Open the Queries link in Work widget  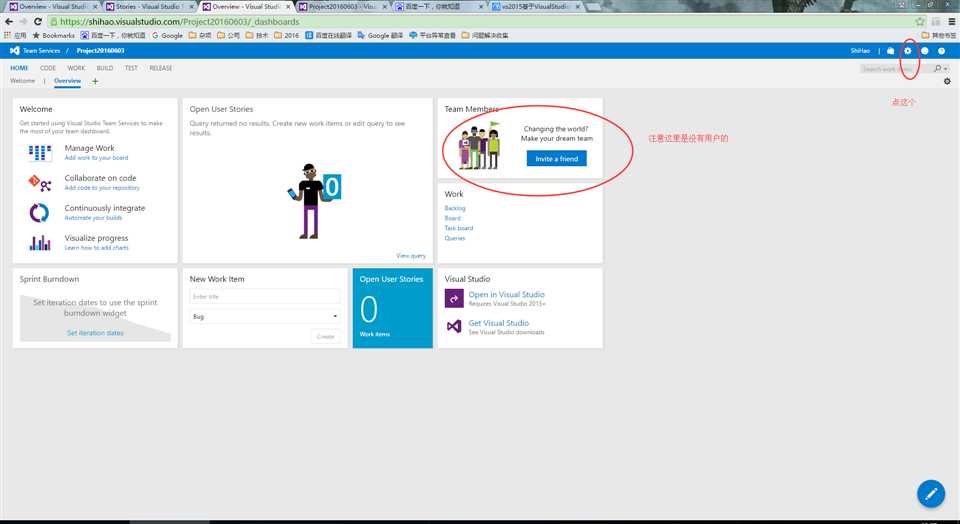455,238
